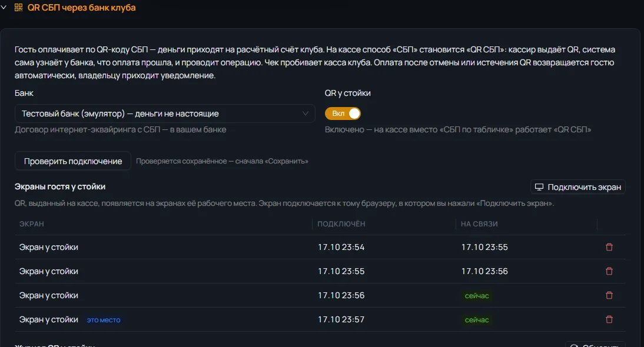Viewport: 644px width, 347px height.
Task: Open the bank dropdown "Тестовый банк (эмулятор)"
Action: pos(165,114)
